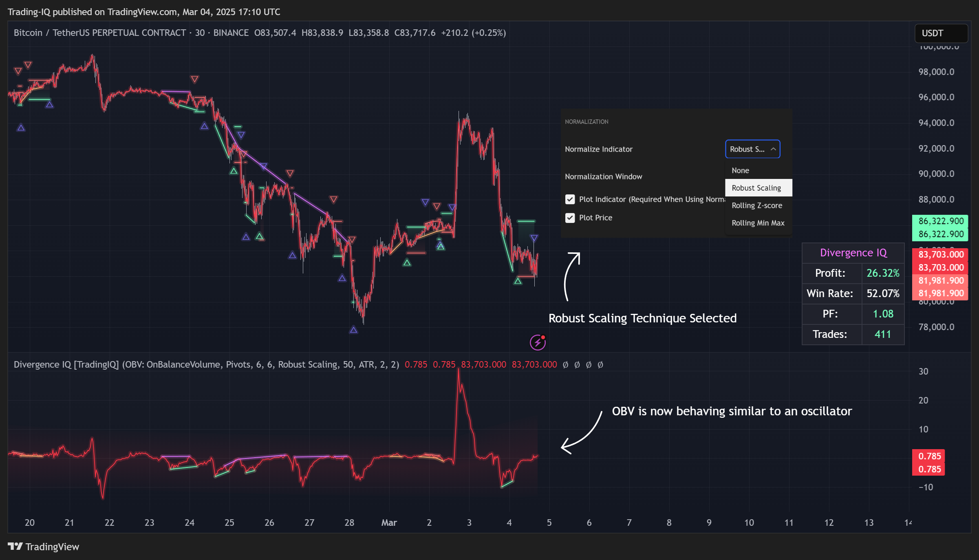Click the upper red 83,703.000 price label

tap(940, 254)
